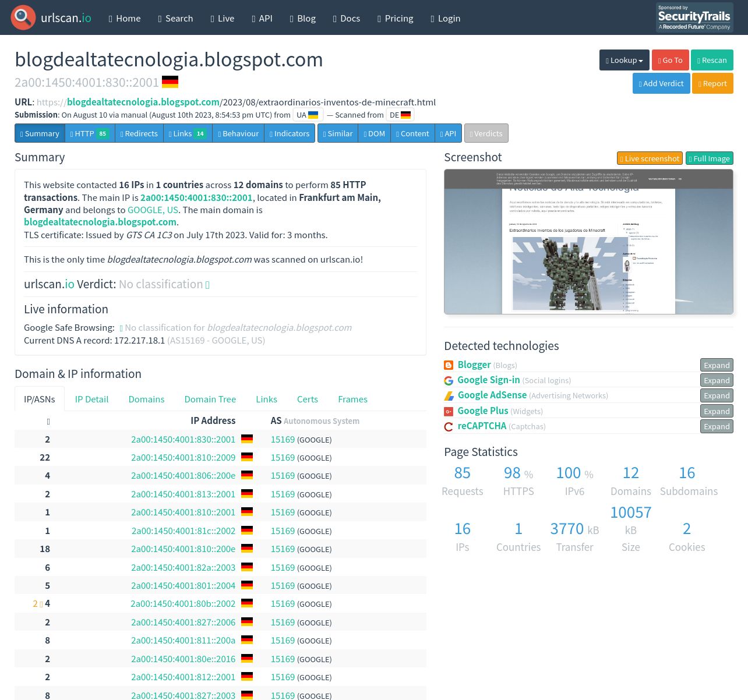Viewport: 748px width, 700px height.
Task: Click the sort column header in IP table
Action: point(48,421)
